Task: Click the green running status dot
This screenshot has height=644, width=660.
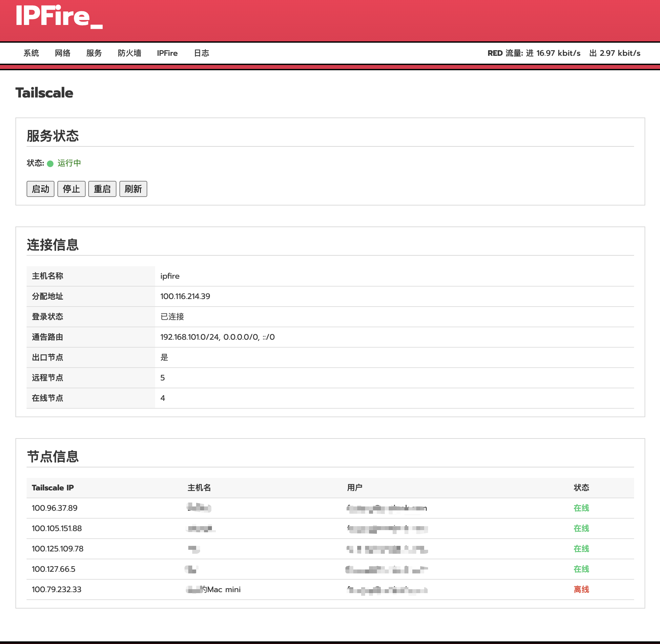Action: click(x=51, y=164)
